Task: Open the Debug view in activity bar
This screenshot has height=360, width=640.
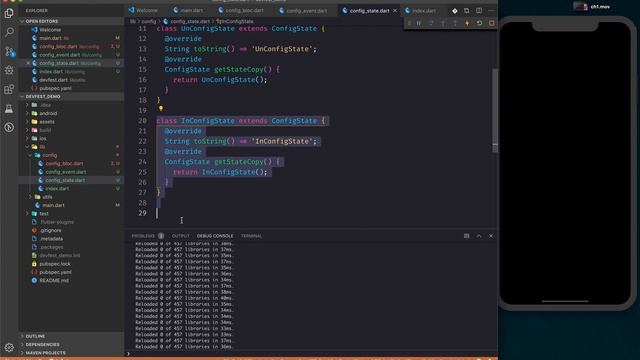Action: tap(9, 70)
